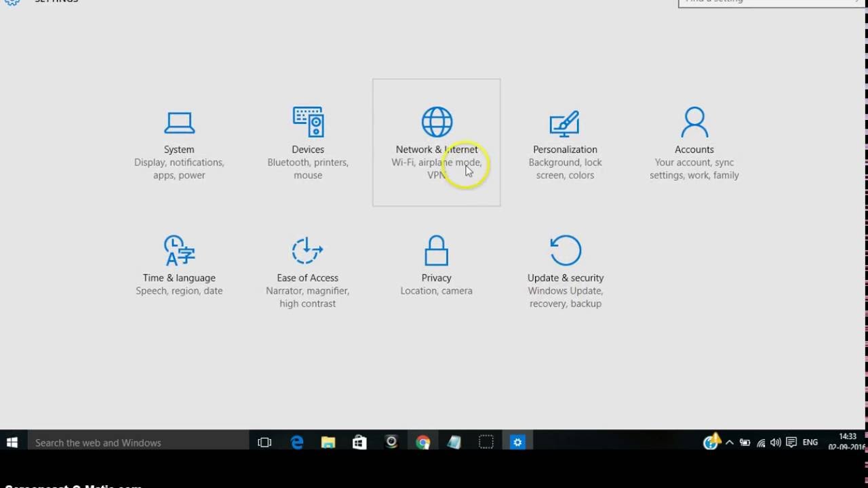Viewport: 868px width, 488px height.
Task: Open the Windows Store taskbar icon
Action: (359, 443)
